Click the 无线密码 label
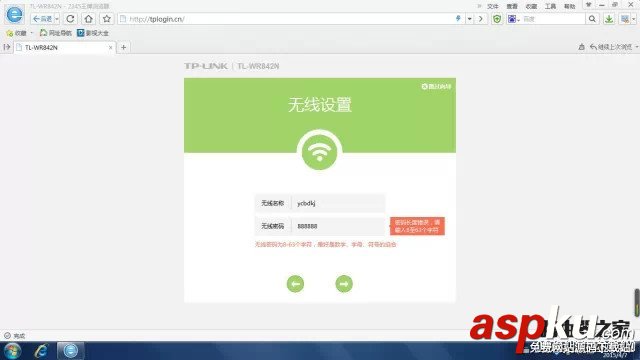Screen dimensions: 640x360 (273, 226)
